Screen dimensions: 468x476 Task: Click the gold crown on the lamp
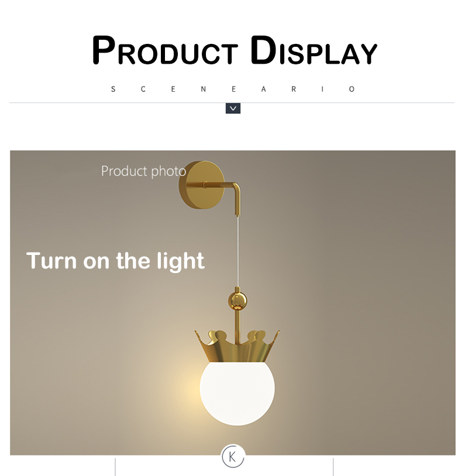click(237, 346)
